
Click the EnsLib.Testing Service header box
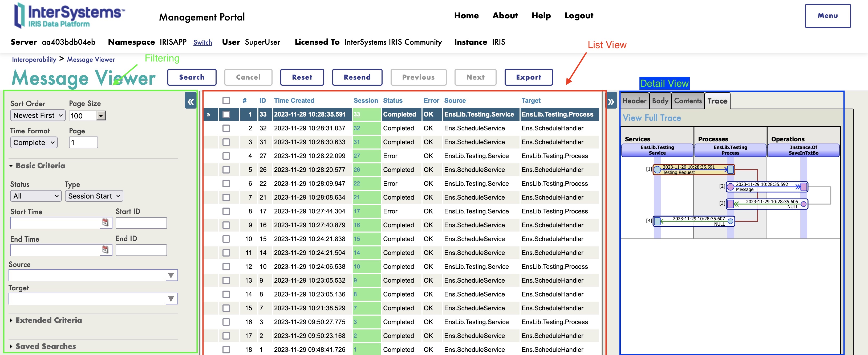[657, 150]
